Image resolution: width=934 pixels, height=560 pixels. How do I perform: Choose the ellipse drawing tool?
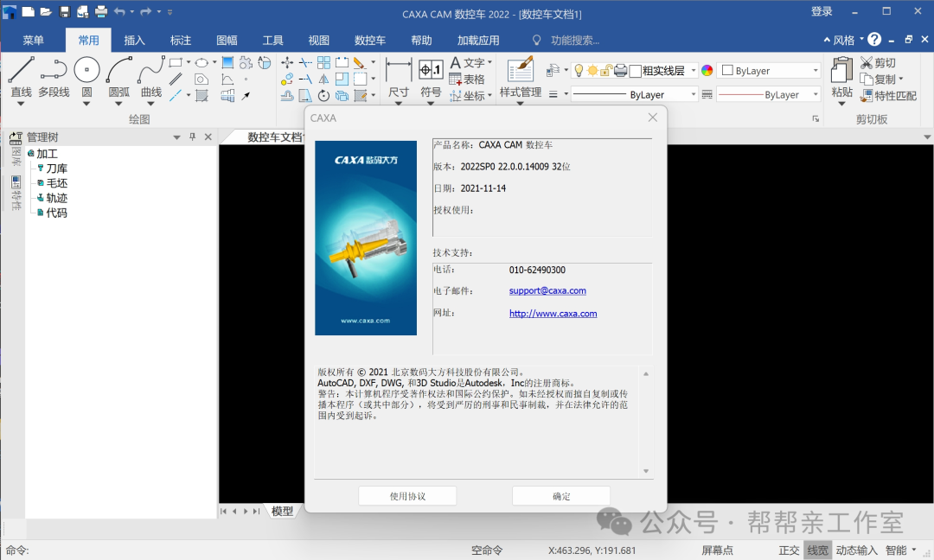202,62
